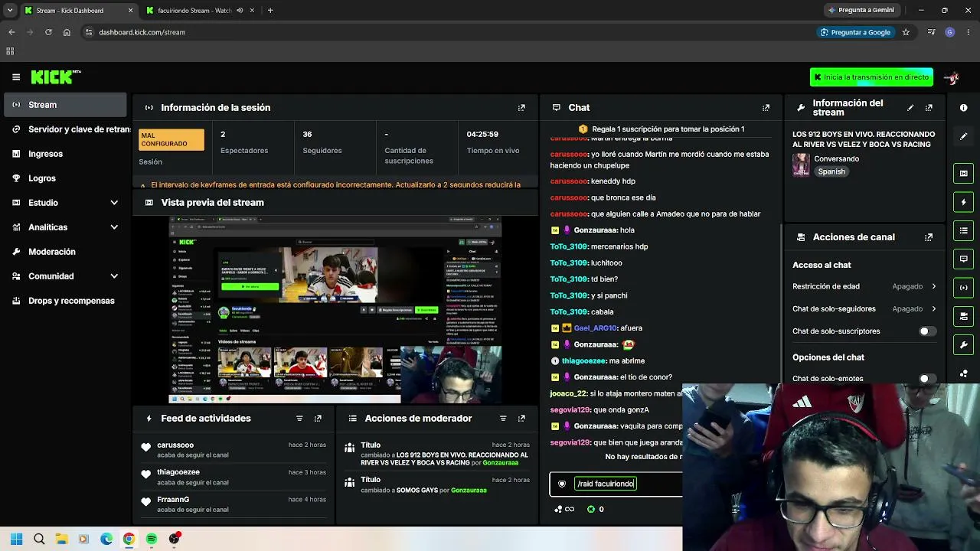Toggle the wrench widget in the right rail

point(964,345)
